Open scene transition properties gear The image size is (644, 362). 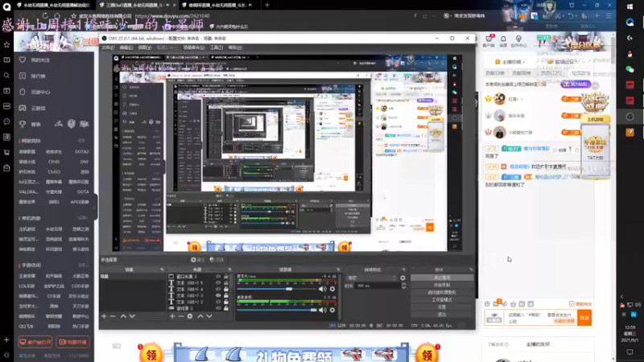[402, 278]
